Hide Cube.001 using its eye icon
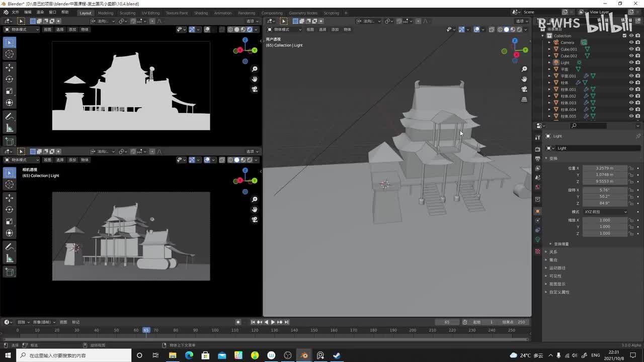The width and height of the screenshot is (644, 362). 631,49
